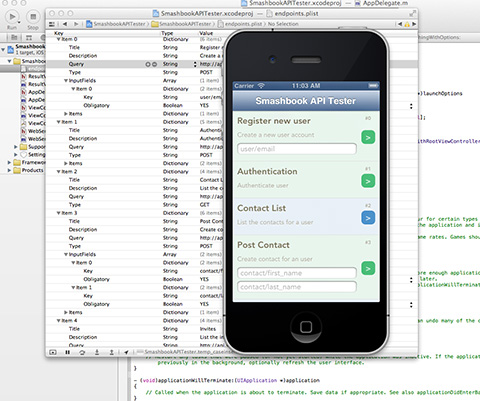Pause program execution in debug bar
Viewport: 480px width, 401px height.
pos(68,352)
